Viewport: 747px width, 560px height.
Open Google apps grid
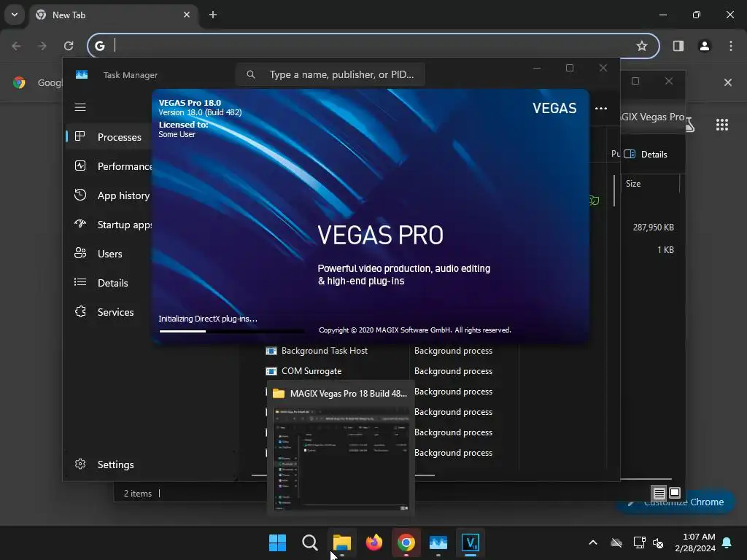pos(721,125)
